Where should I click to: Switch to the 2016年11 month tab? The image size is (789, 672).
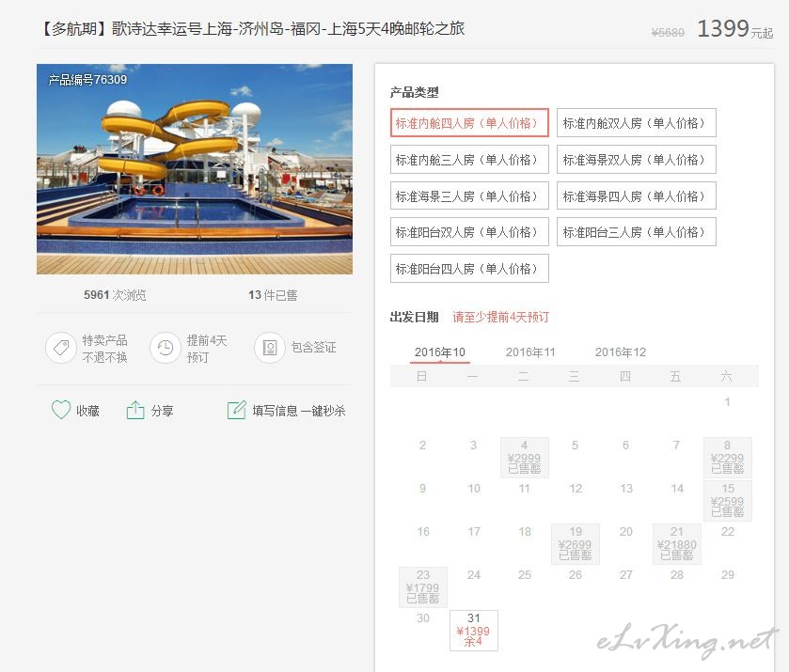coord(530,352)
